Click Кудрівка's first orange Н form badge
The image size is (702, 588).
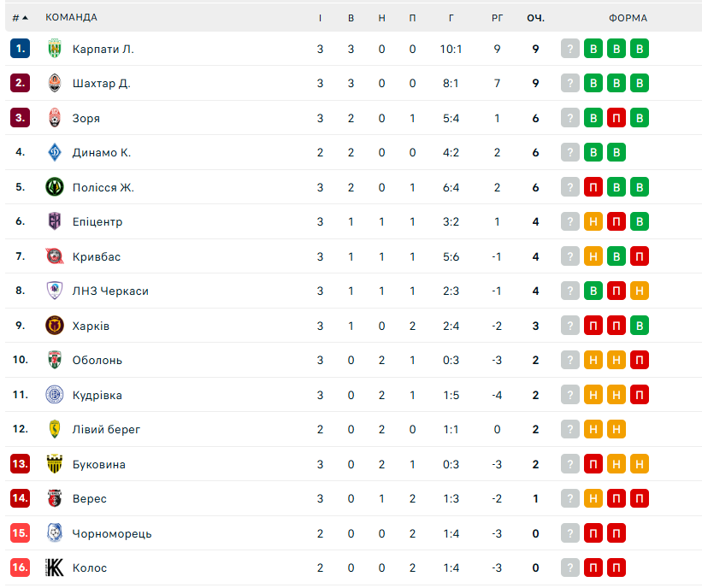click(593, 395)
